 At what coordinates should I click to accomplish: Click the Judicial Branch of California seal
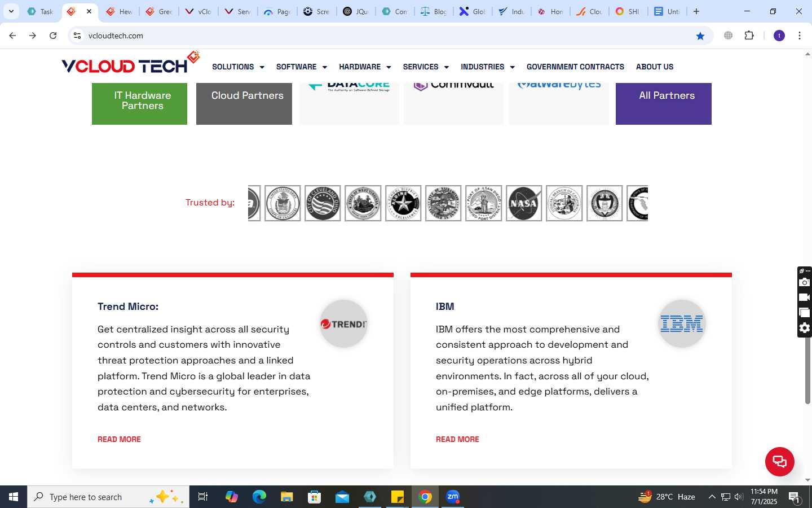[x=564, y=203]
